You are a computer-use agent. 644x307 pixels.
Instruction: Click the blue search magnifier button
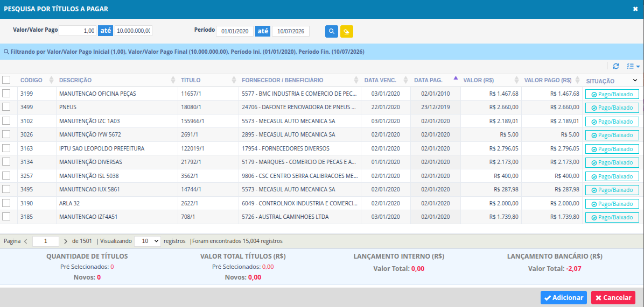coord(332,32)
